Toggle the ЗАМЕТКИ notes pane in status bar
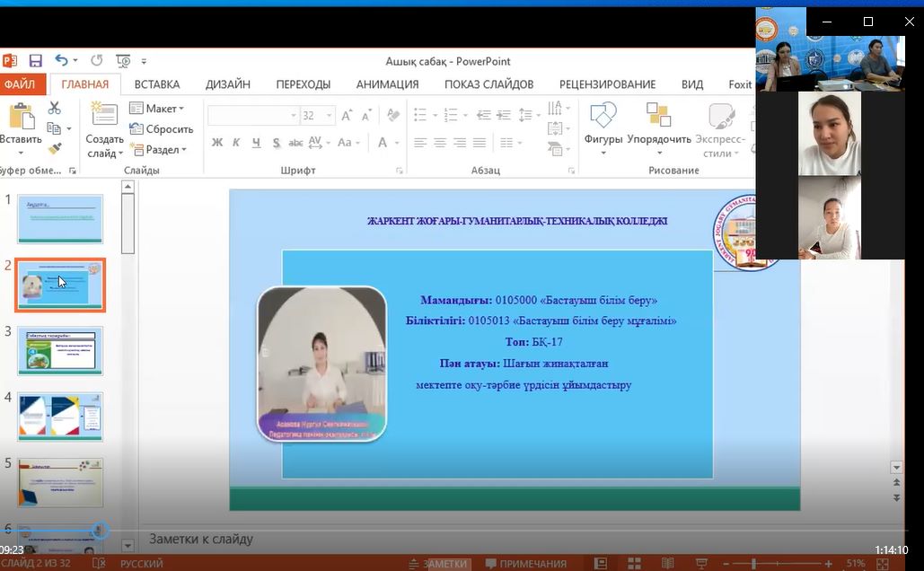Image resolution: width=924 pixels, height=571 pixels. pyautogui.click(x=444, y=564)
